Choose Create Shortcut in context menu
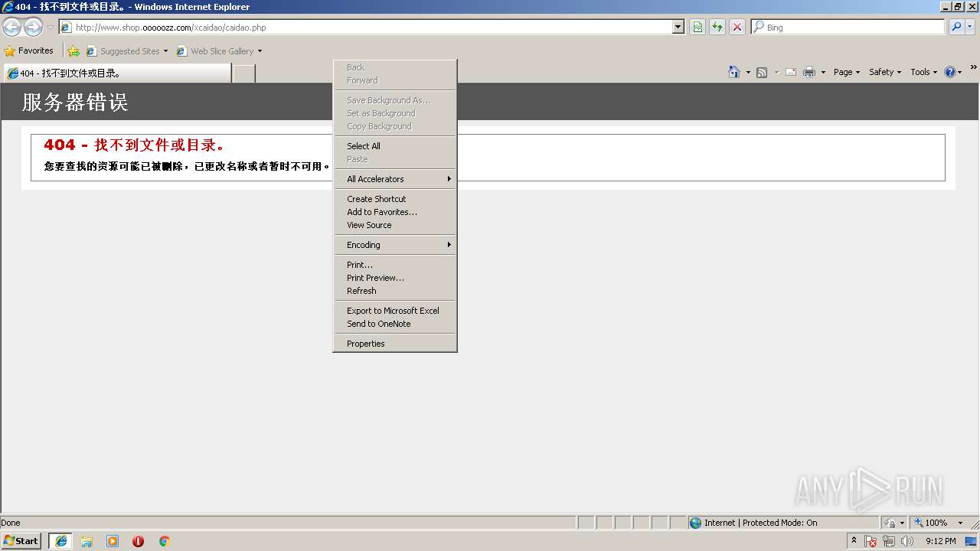The width and height of the screenshot is (980, 551). (x=395, y=199)
